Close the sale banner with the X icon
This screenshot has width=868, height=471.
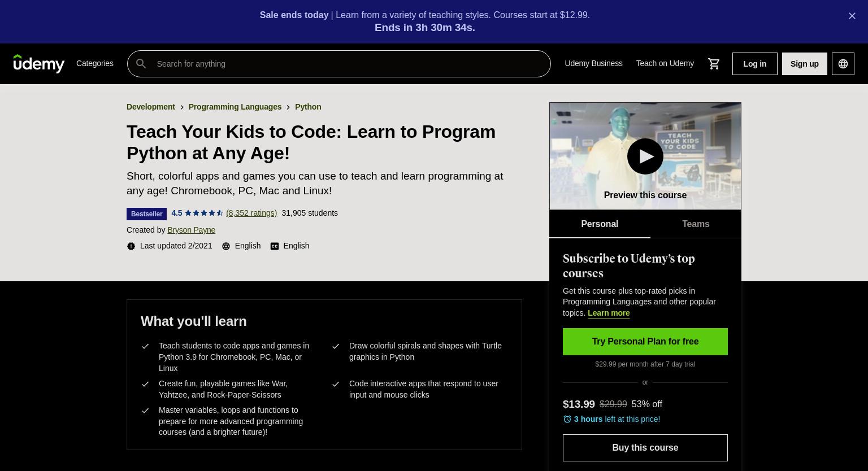[852, 16]
